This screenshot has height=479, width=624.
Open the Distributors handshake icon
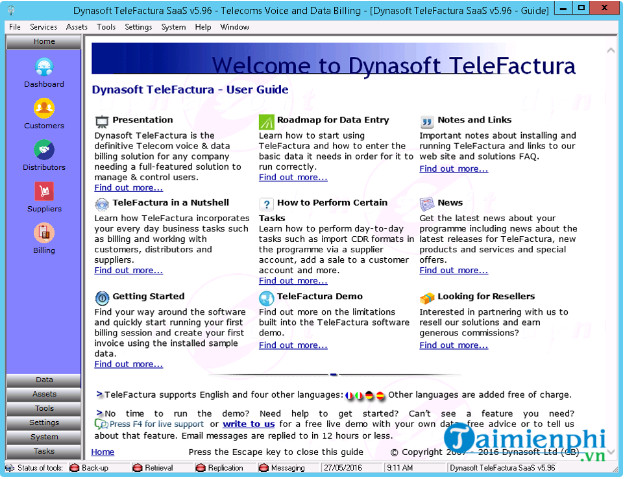tap(44, 150)
